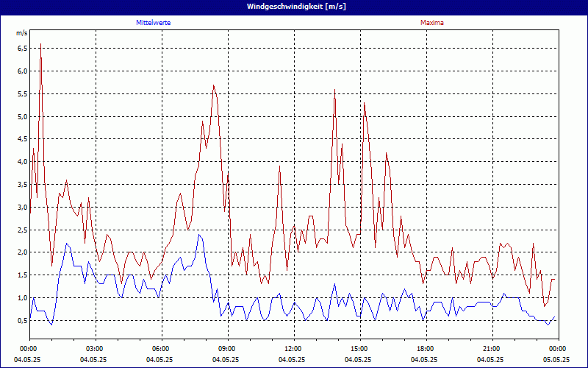
Task: Select the 09:00 time axis label
Action: click(227, 348)
